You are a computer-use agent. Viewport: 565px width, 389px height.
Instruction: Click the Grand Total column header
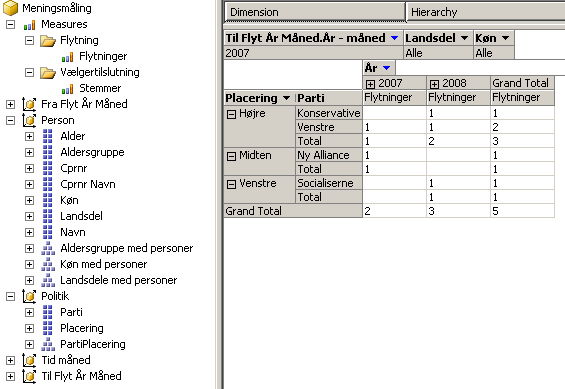pyautogui.click(x=522, y=83)
